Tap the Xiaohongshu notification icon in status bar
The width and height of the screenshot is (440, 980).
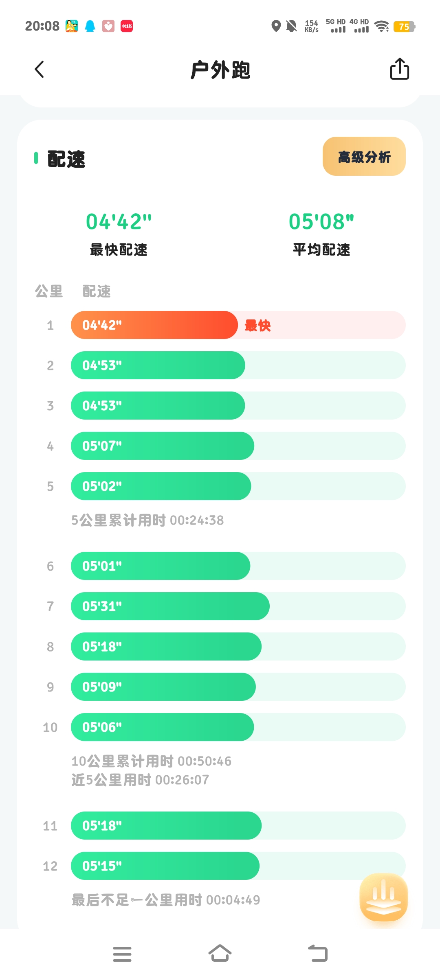[127, 26]
